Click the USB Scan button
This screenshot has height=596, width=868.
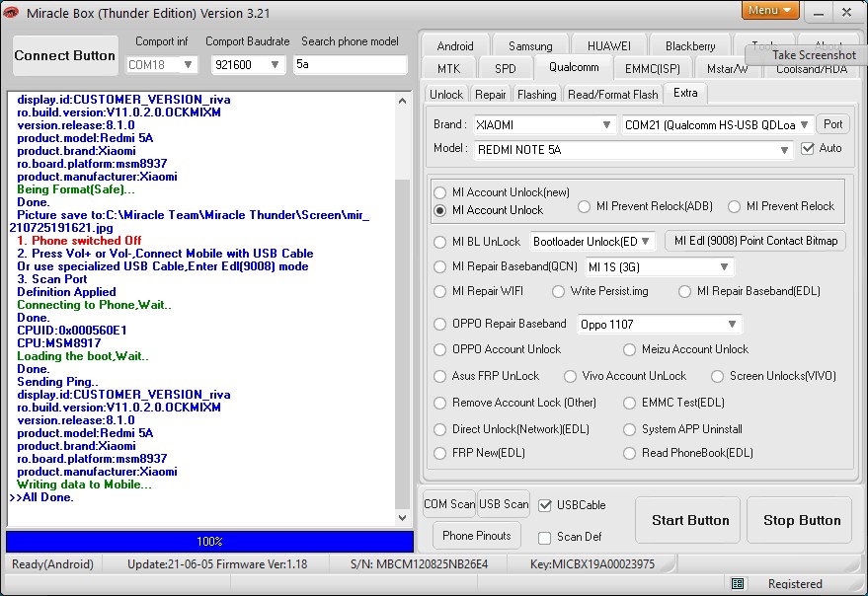(x=504, y=504)
